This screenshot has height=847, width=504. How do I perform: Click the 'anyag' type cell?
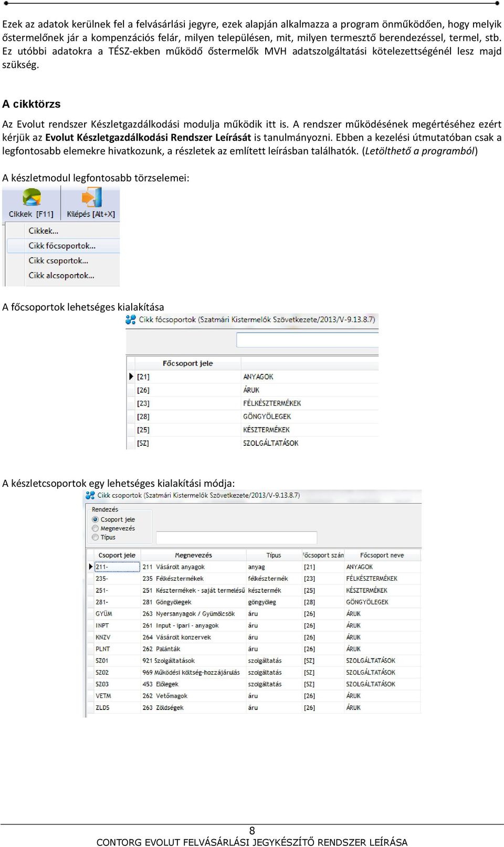point(274,567)
